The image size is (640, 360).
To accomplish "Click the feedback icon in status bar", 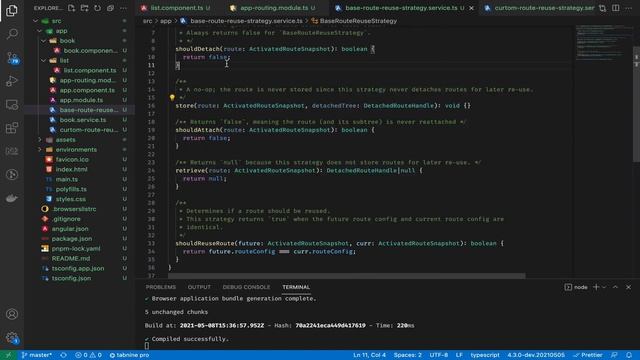I will tap(614, 355).
